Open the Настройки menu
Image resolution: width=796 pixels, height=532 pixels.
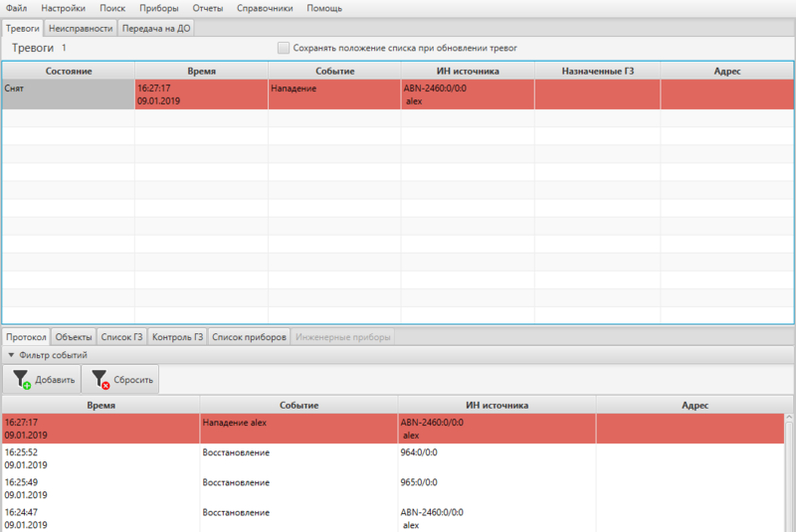point(63,8)
